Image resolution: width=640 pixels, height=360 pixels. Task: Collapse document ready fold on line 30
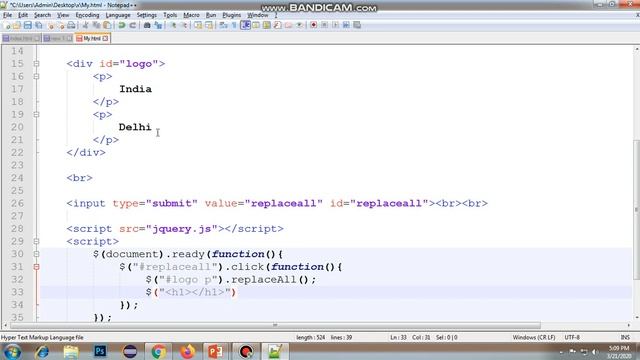point(36,254)
